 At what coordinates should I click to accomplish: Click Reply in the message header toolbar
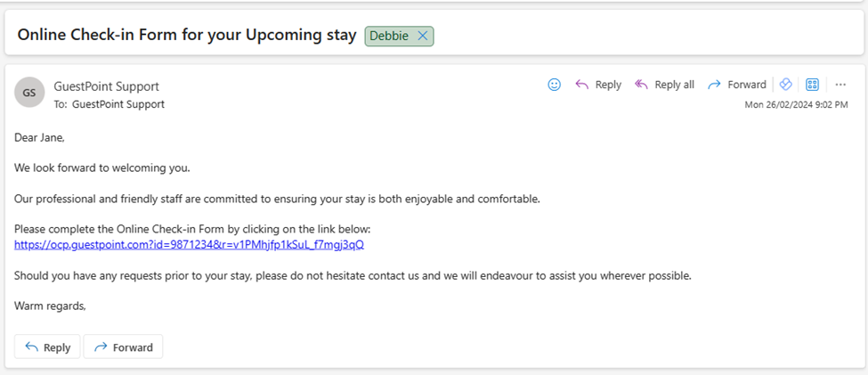pos(598,85)
